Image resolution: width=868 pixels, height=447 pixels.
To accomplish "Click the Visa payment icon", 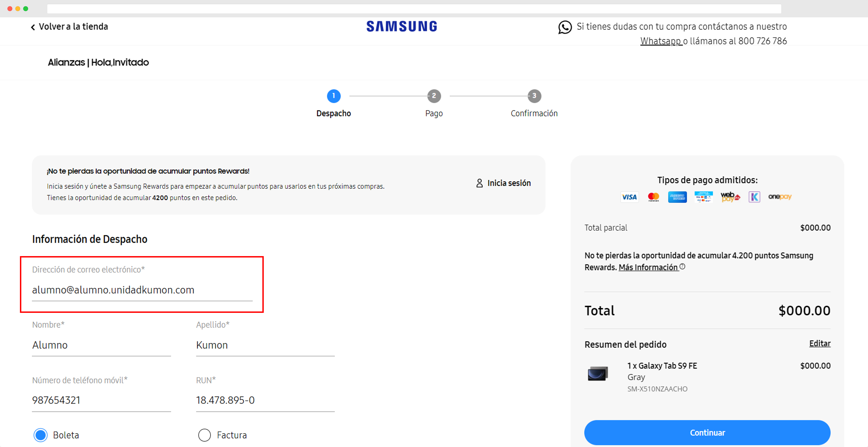I will point(629,197).
